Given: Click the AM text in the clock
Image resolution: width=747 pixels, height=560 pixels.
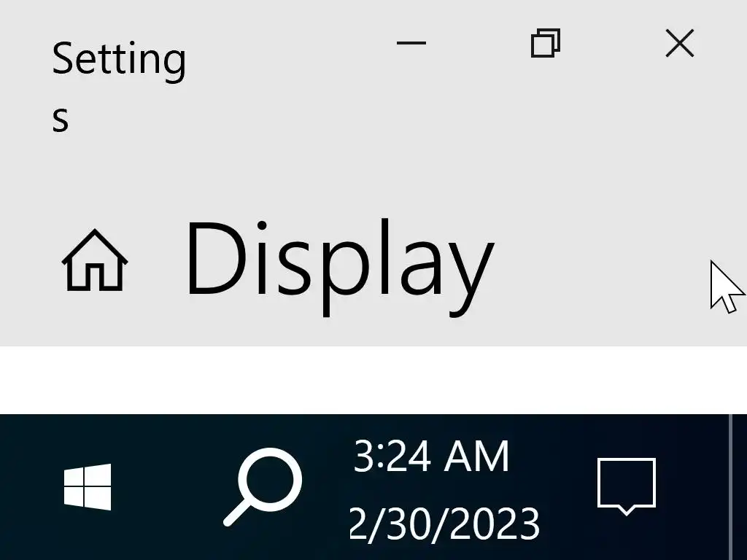Looking at the screenshot, I should tap(476, 456).
